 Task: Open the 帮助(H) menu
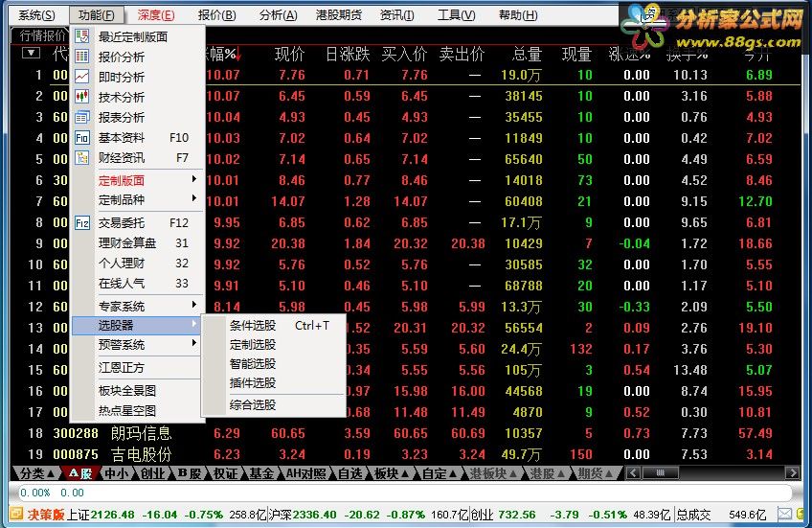(x=518, y=15)
